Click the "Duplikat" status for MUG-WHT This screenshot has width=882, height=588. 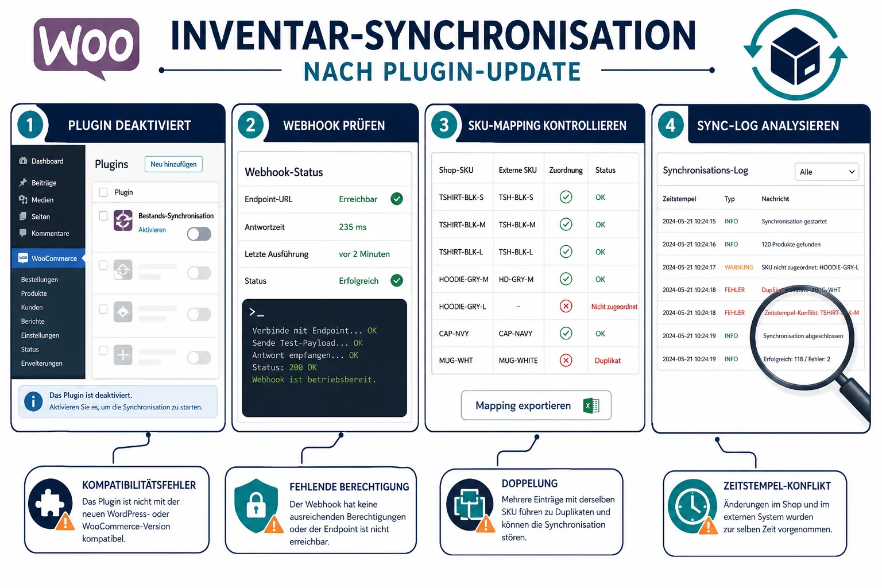coord(608,361)
